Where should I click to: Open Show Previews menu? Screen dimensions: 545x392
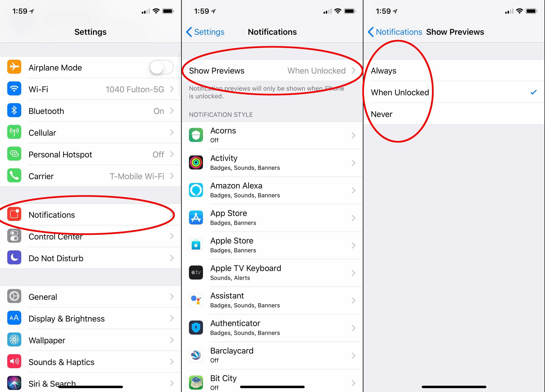[x=272, y=71]
